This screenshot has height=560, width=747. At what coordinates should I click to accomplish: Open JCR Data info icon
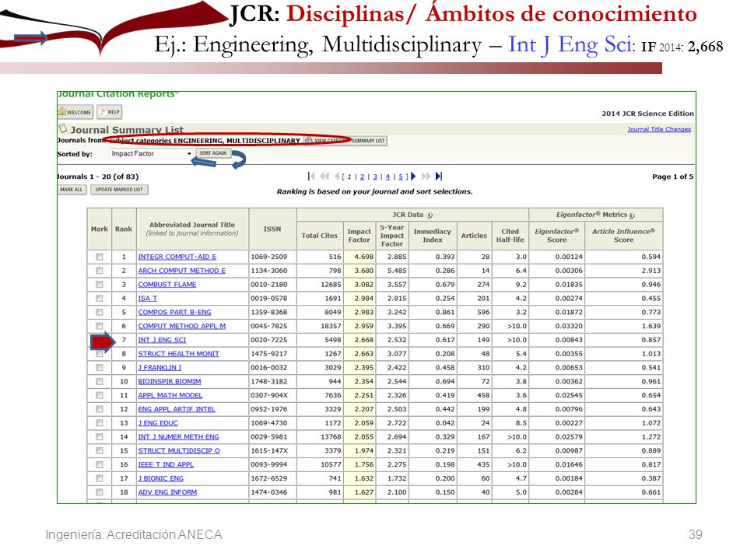430,215
